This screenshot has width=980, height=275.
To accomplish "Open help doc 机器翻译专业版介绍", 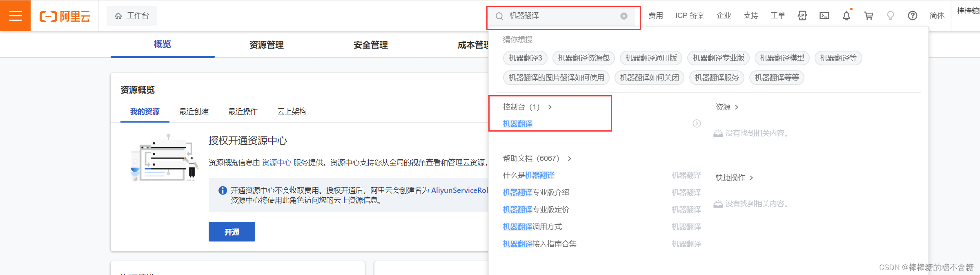I will coord(536,192).
